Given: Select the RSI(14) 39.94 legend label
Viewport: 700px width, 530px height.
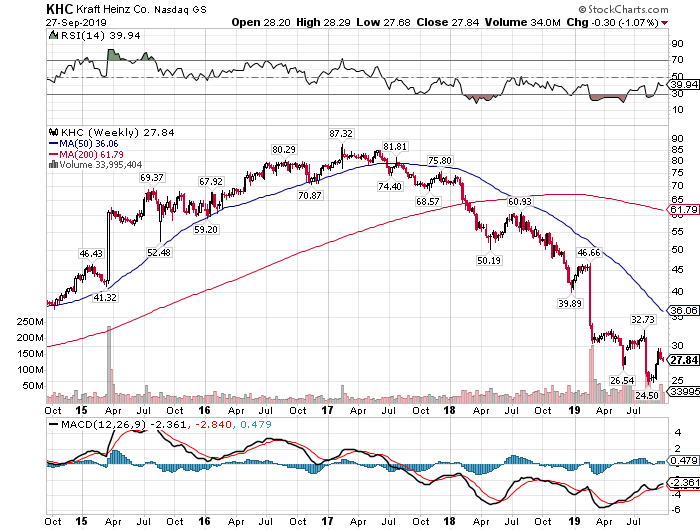Looking at the screenshot, I should (100, 35).
